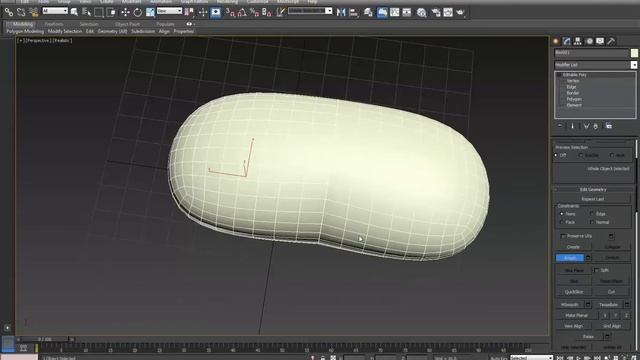The image size is (640, 360).
Task: Switch to the Create command panel tab
Action: point(556,41)
